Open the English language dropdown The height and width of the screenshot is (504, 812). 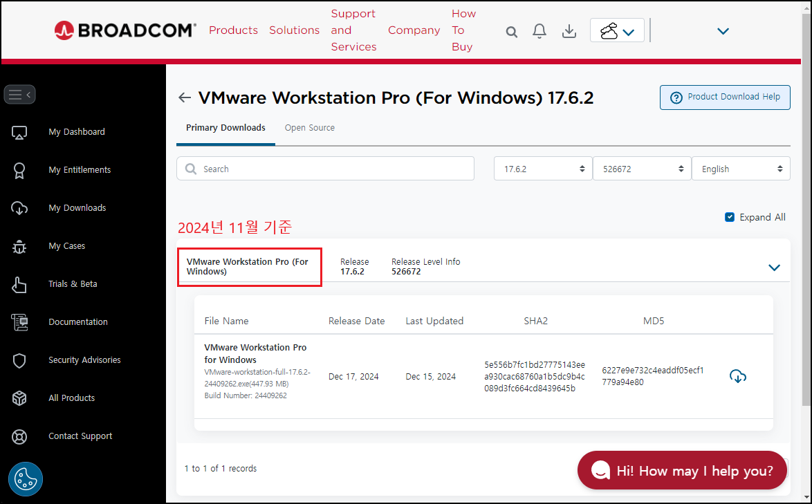point(741,169)
